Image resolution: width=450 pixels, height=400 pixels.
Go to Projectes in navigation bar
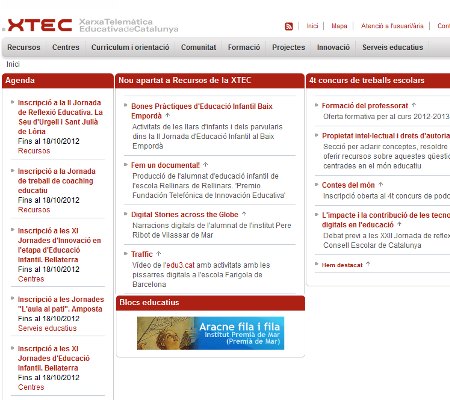[x=289, y=47]
